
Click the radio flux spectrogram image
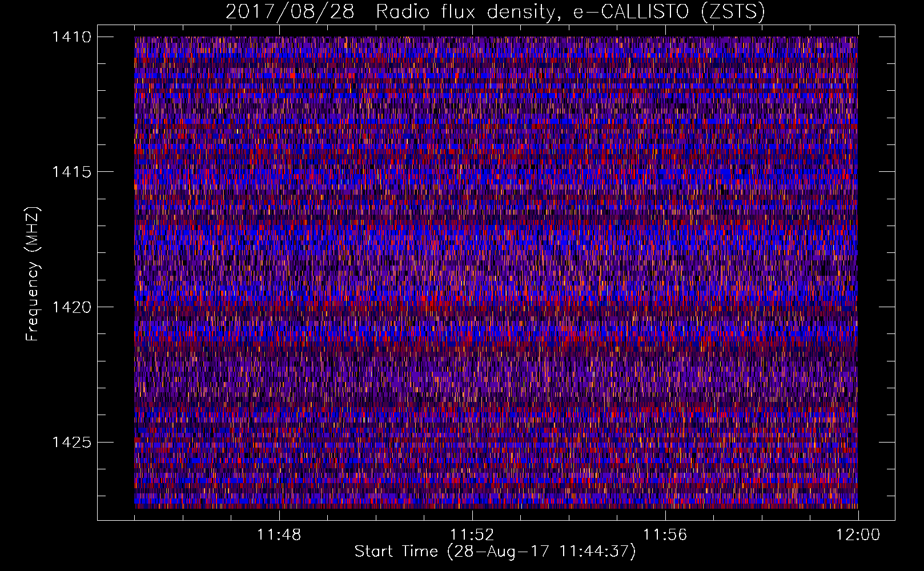(496, 272)
